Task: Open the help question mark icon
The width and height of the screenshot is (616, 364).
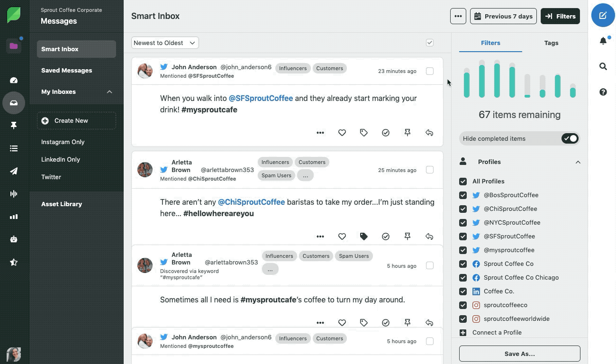Action: click(603, 92)
